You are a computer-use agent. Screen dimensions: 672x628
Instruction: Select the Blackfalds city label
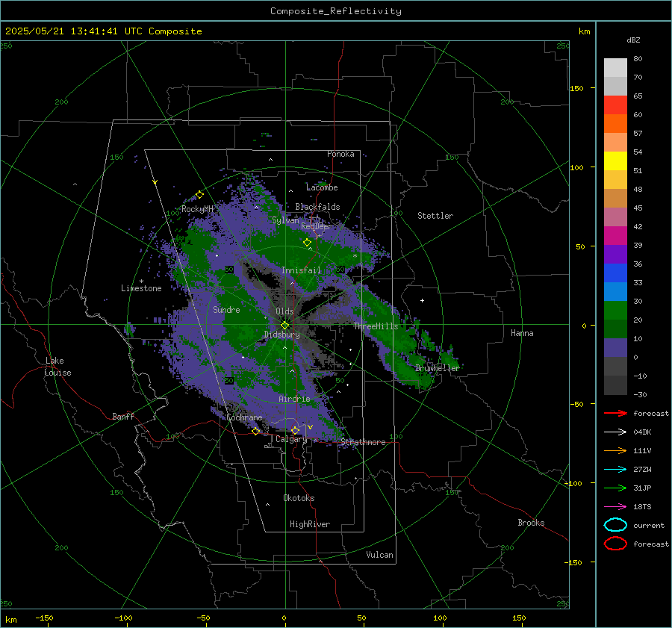[x=317, y=207]
